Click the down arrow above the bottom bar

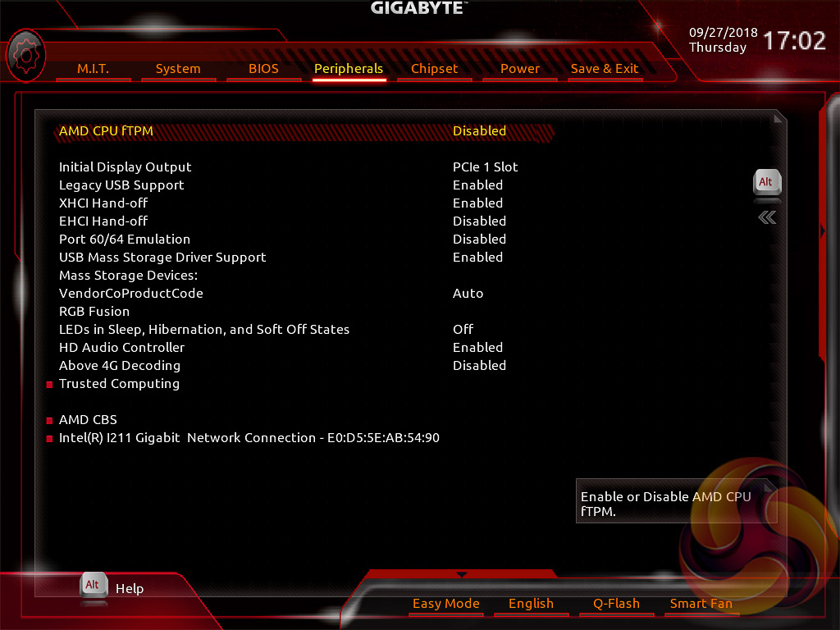coord(461,575)
